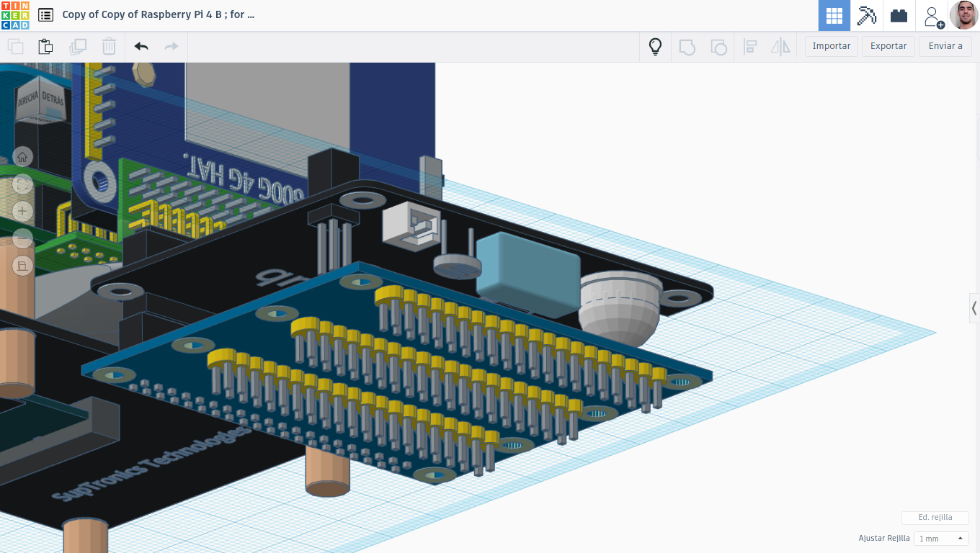Rename the design title text
Screen dimensions: 980x553
[x=159, y=14]
